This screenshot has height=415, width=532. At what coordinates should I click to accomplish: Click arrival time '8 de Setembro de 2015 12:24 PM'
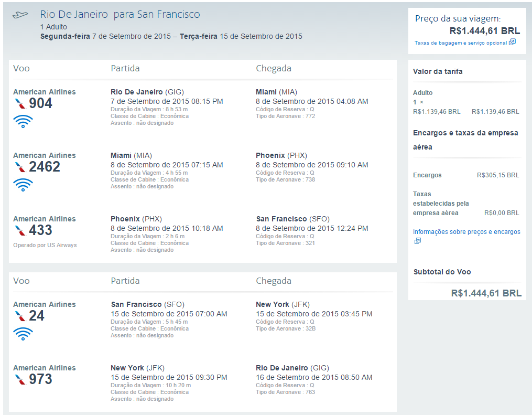point(312,229)
